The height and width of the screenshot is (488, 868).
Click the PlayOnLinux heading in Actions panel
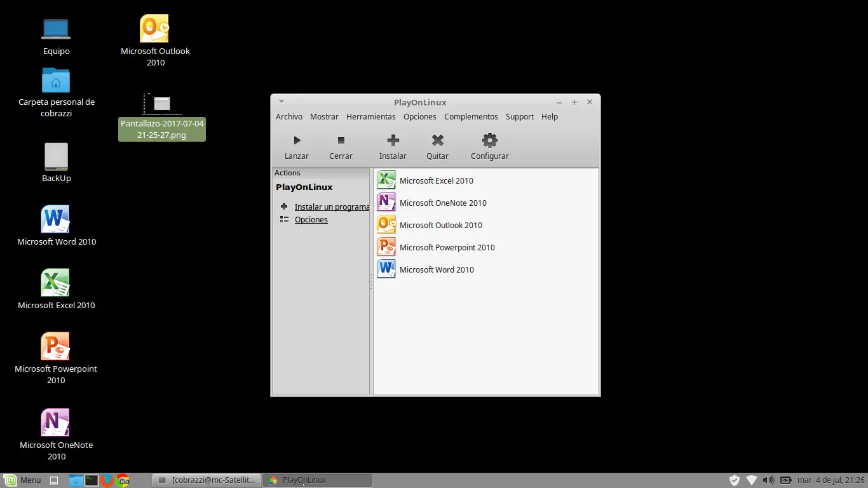point(304,187)
